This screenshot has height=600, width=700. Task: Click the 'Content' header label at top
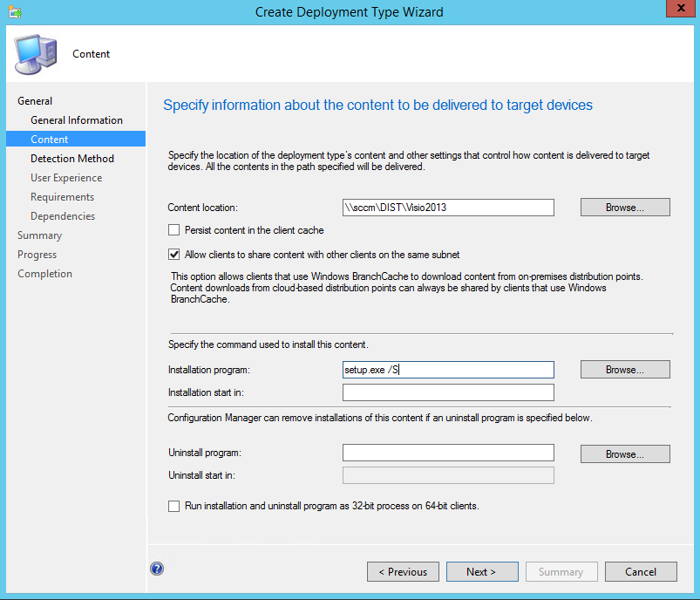(91, 54)
